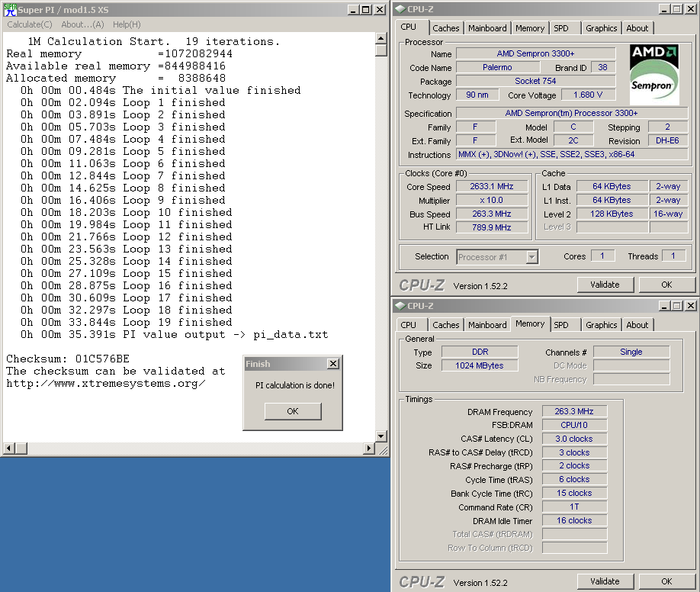700x592 pixels.
Task: Switch to Memory tab in upper CPU-Z window
Action: (530, 28)
